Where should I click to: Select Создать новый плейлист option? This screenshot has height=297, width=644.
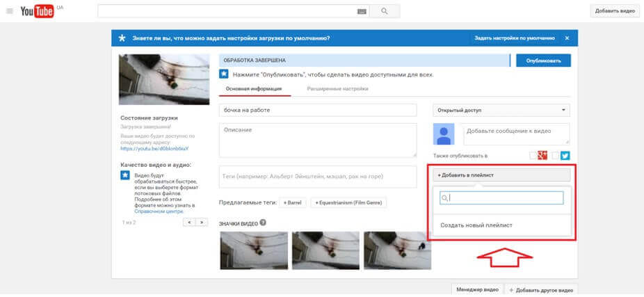pos(476,225)
